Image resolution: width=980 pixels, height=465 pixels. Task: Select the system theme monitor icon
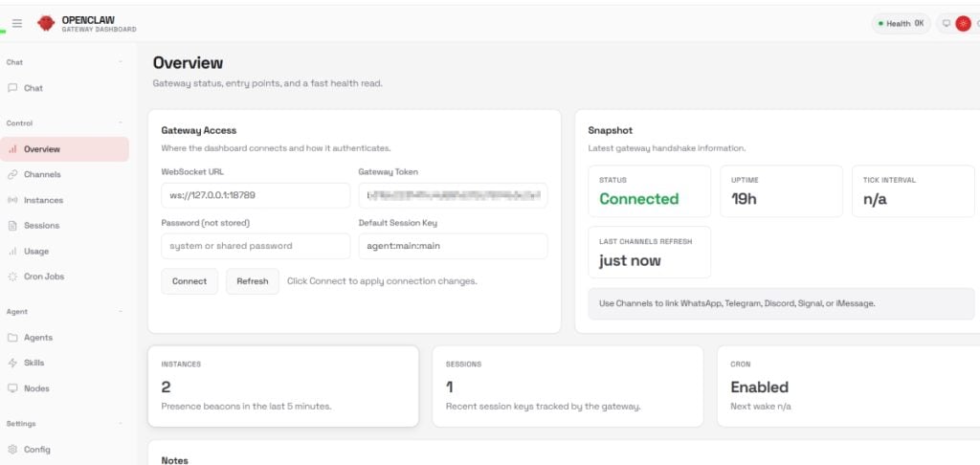947,24
